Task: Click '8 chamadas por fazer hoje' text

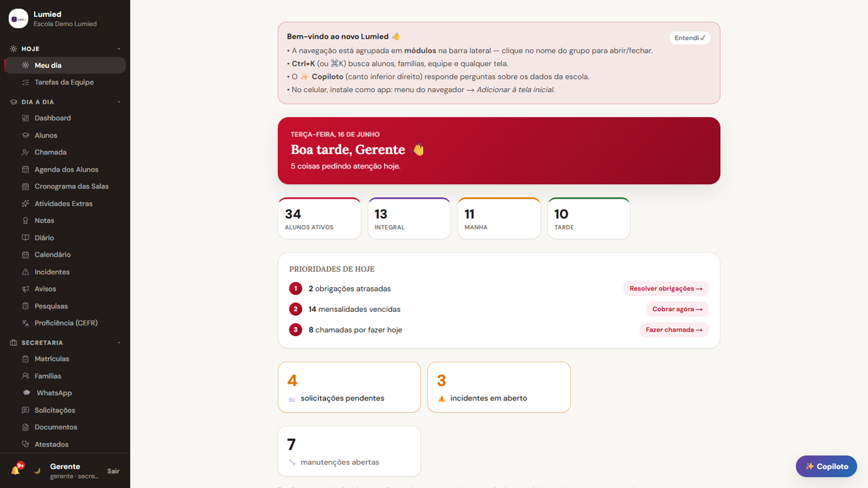Action: [x=355, y=330]
